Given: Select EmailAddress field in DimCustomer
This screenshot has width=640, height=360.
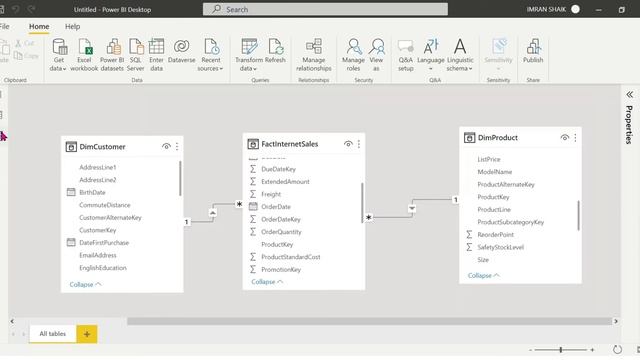Looking at the screenshot, I should click(x=98, y=255).
